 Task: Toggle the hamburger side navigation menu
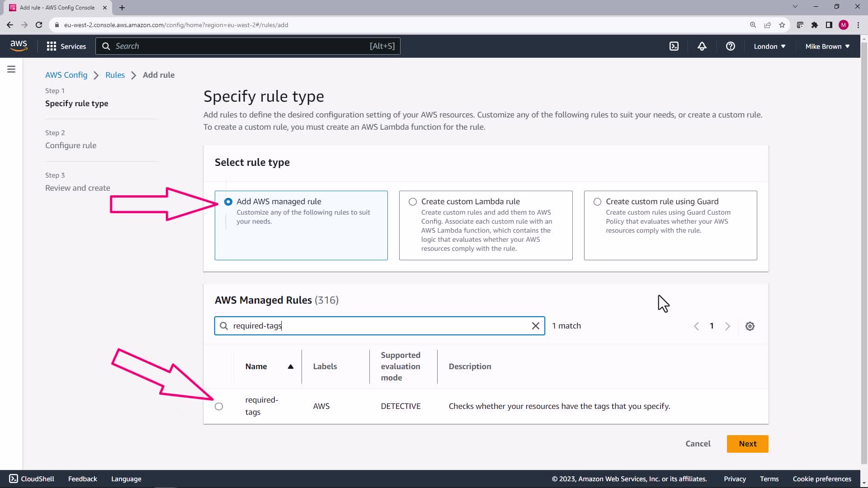tap(11, 69)
